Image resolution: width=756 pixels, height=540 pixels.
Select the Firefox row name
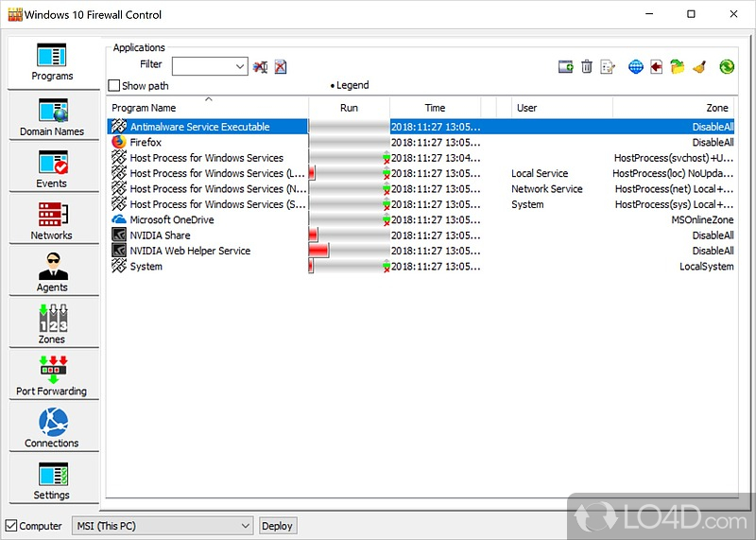pyautogui.click(x=146, y=143)
